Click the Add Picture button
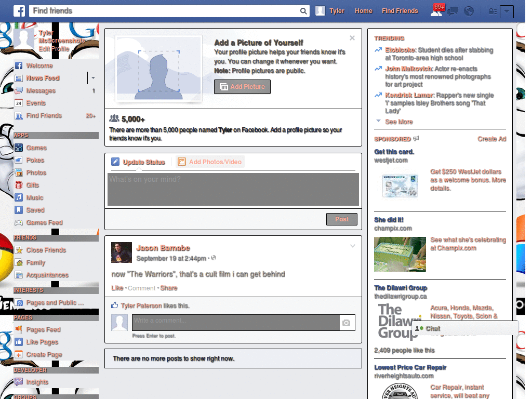Viewport: 532px width, 399px height. pos(242,87)
